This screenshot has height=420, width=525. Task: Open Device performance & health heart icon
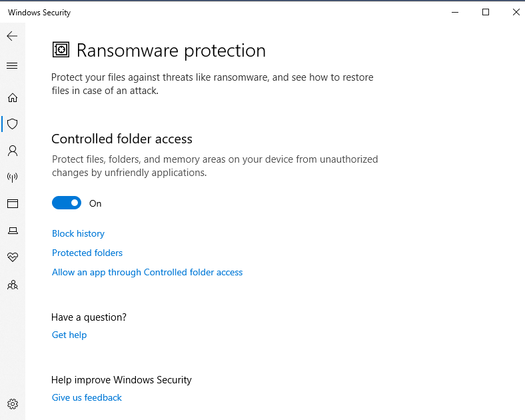coord(13,257)
